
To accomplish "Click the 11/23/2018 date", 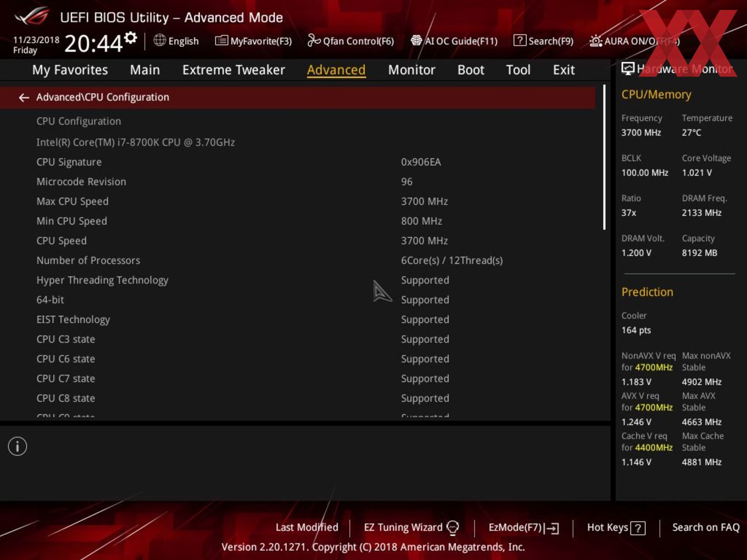I will (x=36, y=40).
